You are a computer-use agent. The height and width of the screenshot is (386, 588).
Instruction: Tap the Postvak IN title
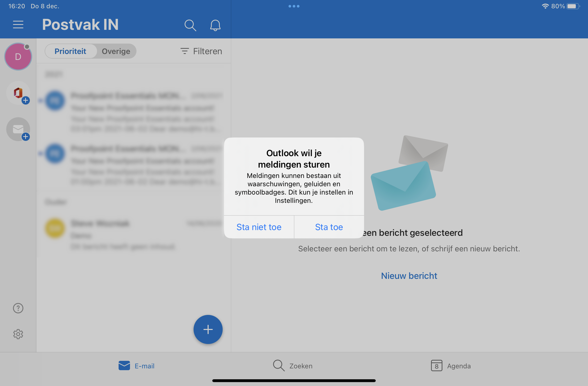click(80, 25)
